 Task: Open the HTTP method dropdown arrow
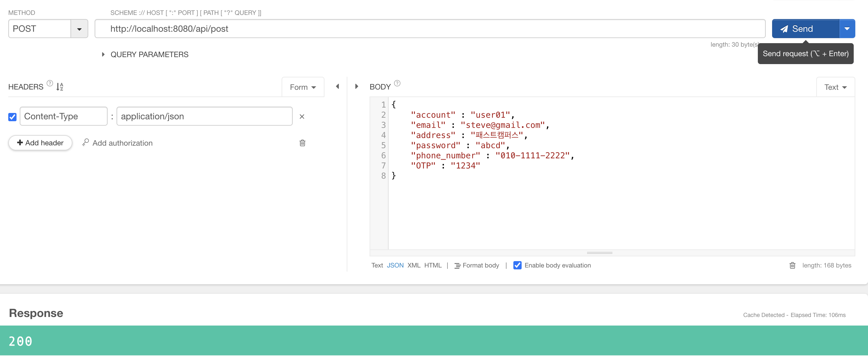tap(79, 29)
